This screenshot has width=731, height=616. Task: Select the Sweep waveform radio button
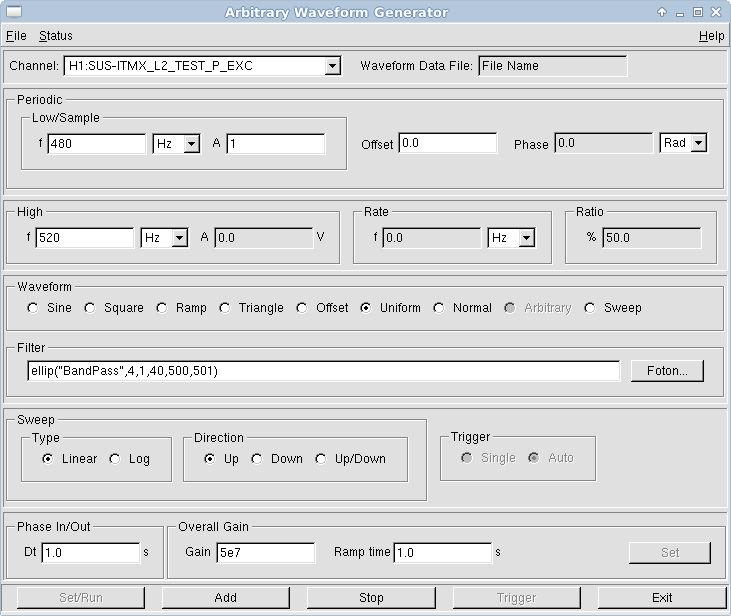(590, 308)
